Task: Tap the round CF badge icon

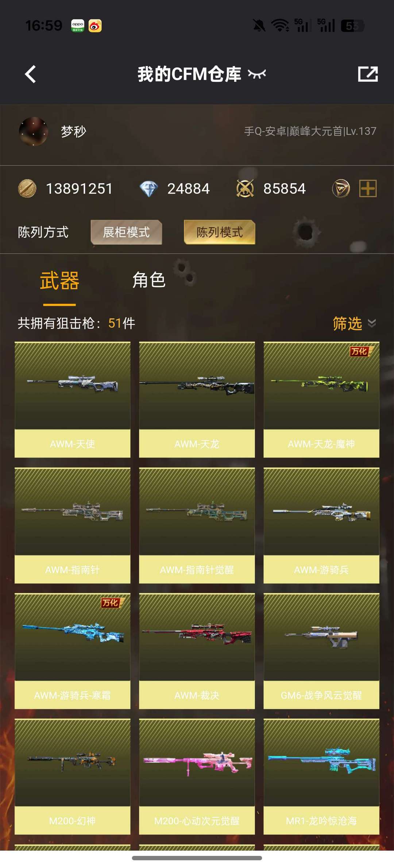Action: pyautogui.click(x=341, y=188)
